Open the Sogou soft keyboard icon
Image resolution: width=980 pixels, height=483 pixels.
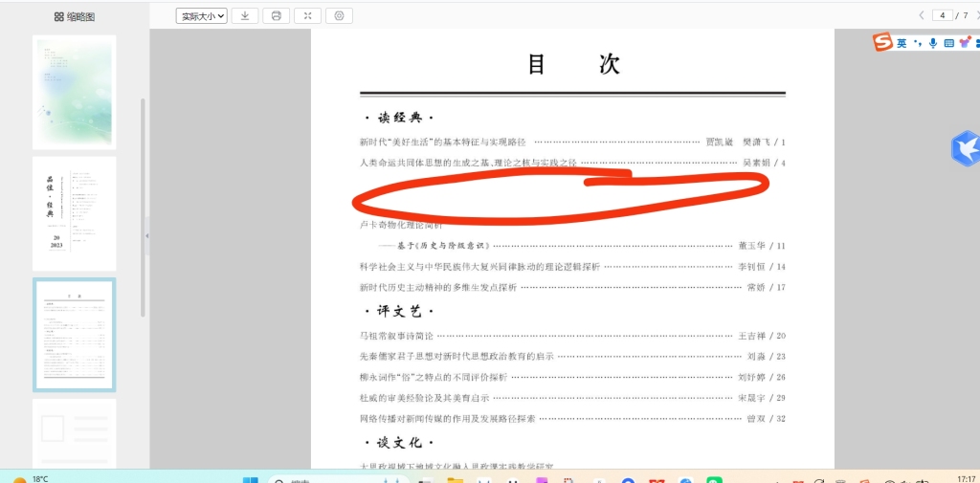tap(948, 43)
